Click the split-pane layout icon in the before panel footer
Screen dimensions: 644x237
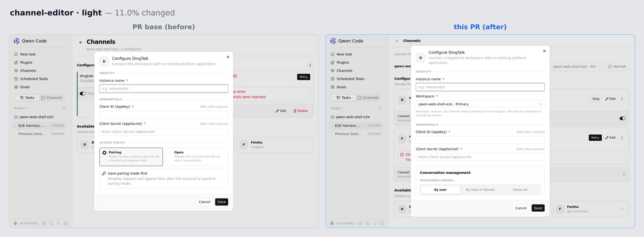coord(51,223)
